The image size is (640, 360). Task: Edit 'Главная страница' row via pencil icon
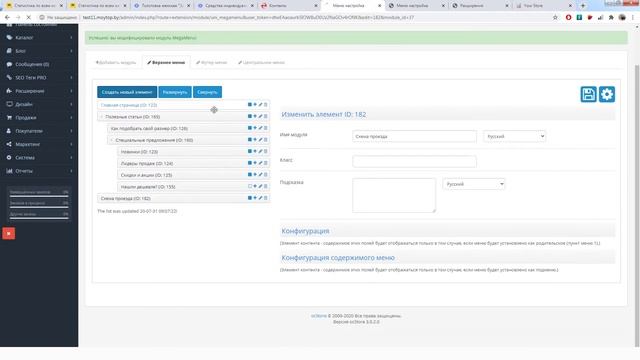click(x=260, y=105)
